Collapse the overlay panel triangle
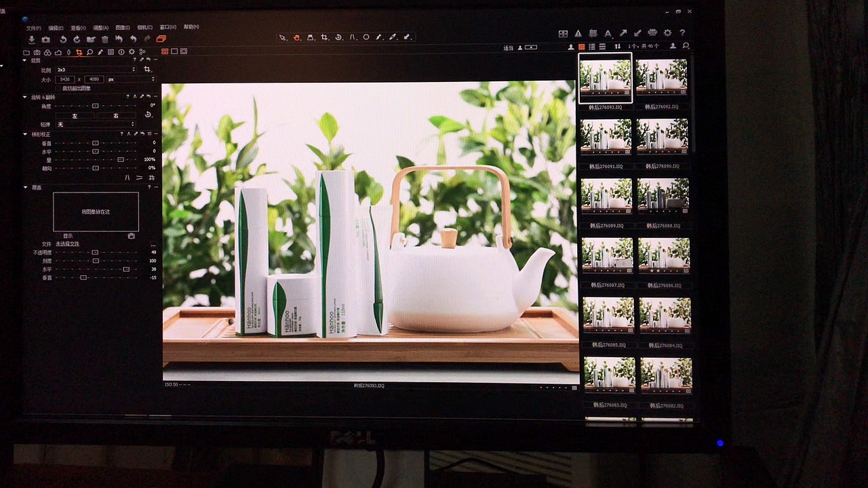Image resolution: width=868 pixels, height=488 pixels. click(25, 187)
